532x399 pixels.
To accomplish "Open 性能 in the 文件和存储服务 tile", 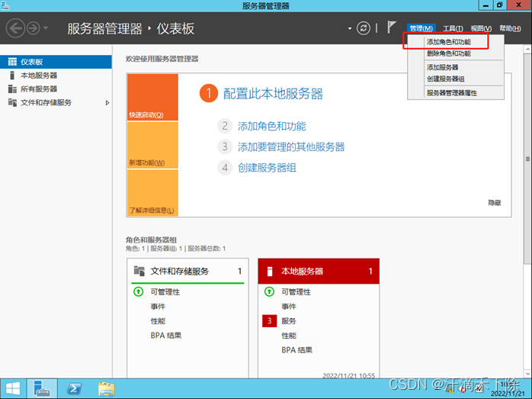I will pyautogui.click(x=158, y=321).
